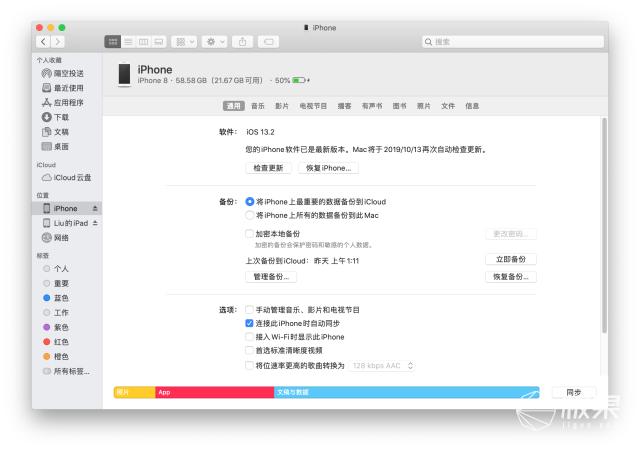This screenshot has width=640, height=451.
Task: Select the 工作 tag in sidebar
Action: [56, 313]
